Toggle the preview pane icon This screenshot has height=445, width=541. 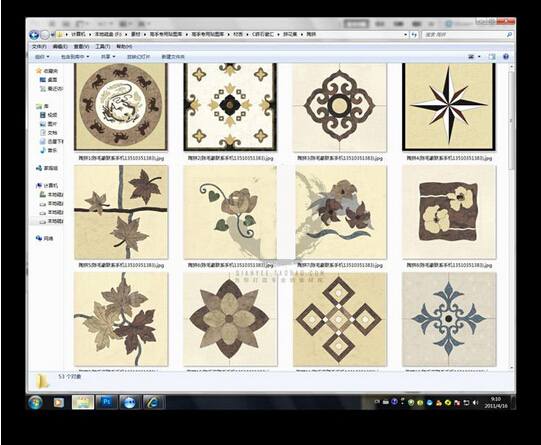[492, 57]
